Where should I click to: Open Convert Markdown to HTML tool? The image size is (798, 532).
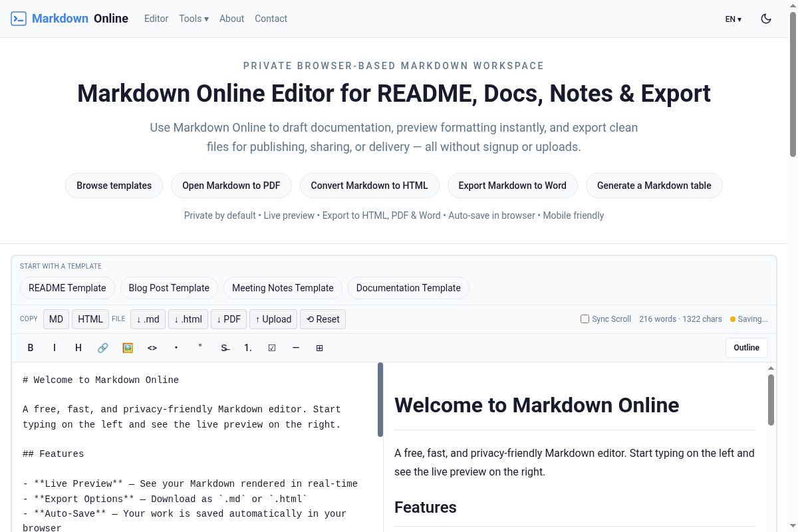tap(369, 186)
